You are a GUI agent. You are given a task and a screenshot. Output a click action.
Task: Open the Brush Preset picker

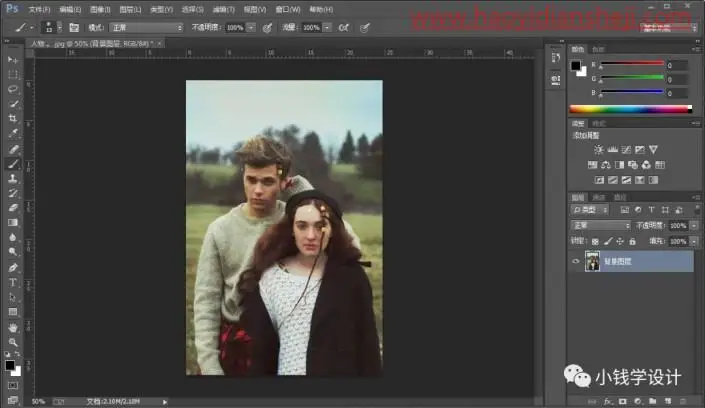(51, 28)
